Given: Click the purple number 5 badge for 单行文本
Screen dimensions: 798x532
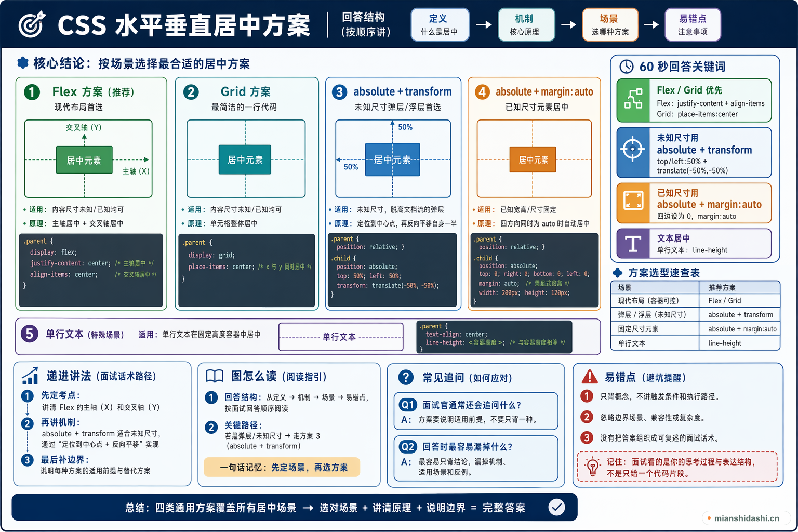Looking at the screenshot, I should pyautogui.click(x=30, y=334).
